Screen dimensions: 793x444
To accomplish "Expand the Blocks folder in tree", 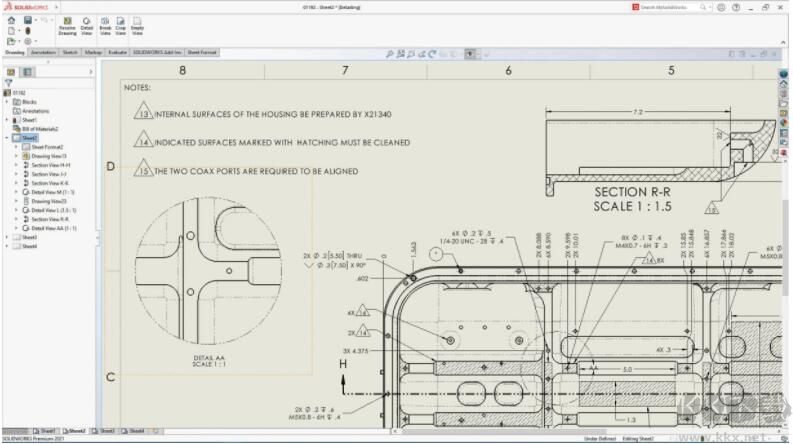I will point(6,102).
